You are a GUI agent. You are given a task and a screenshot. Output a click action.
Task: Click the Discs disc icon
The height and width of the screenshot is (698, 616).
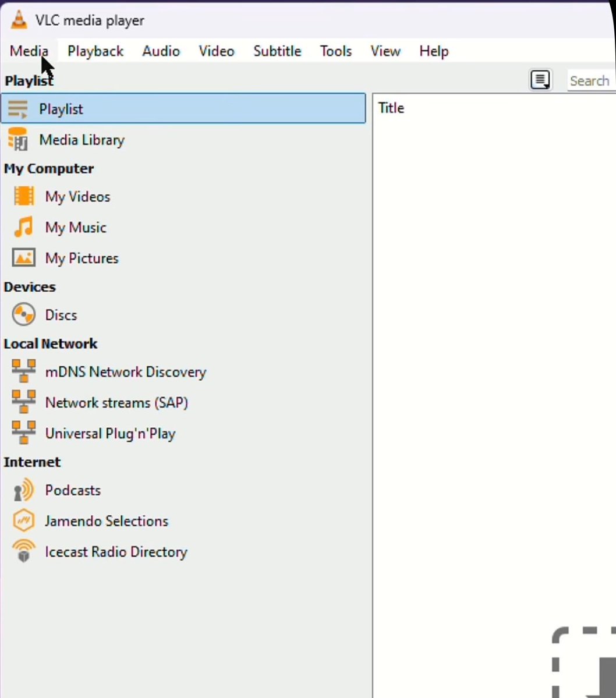tap(24, 314)
